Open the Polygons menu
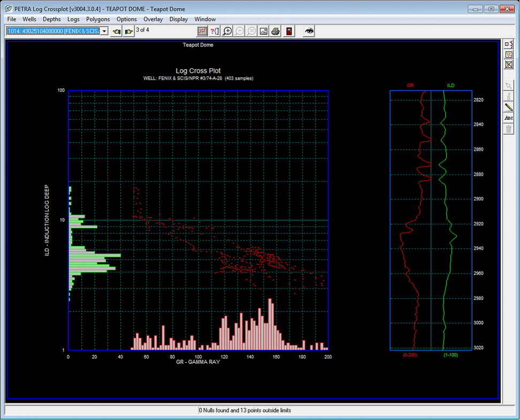The image size is (520, 420). [x=98, y=19]
